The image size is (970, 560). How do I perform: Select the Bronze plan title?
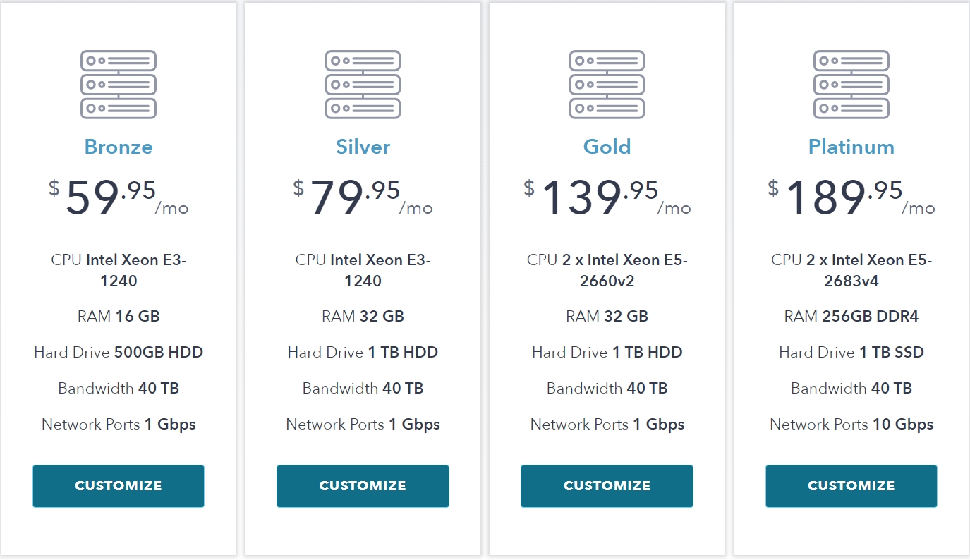119,147
